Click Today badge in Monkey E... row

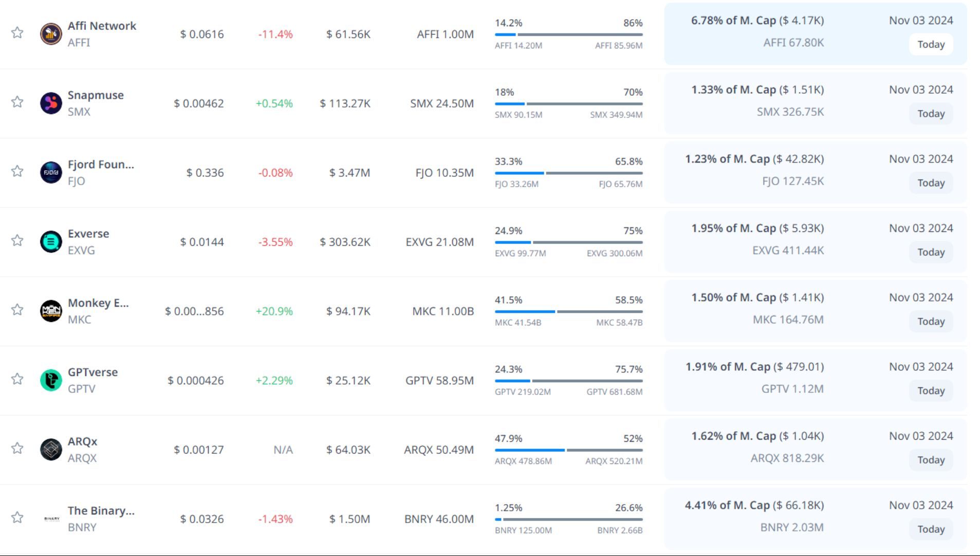(x=931, y=321)
